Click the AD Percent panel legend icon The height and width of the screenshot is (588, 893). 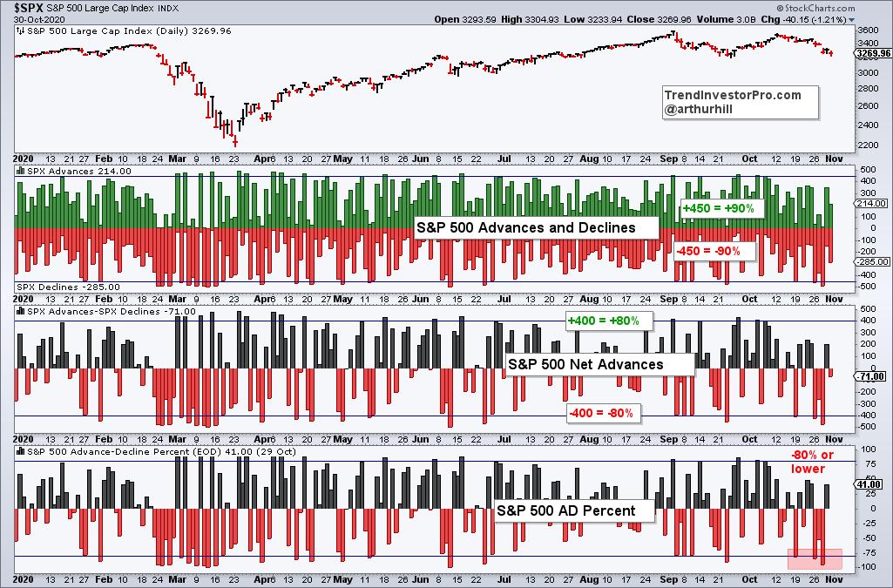[x=19, y=451]
